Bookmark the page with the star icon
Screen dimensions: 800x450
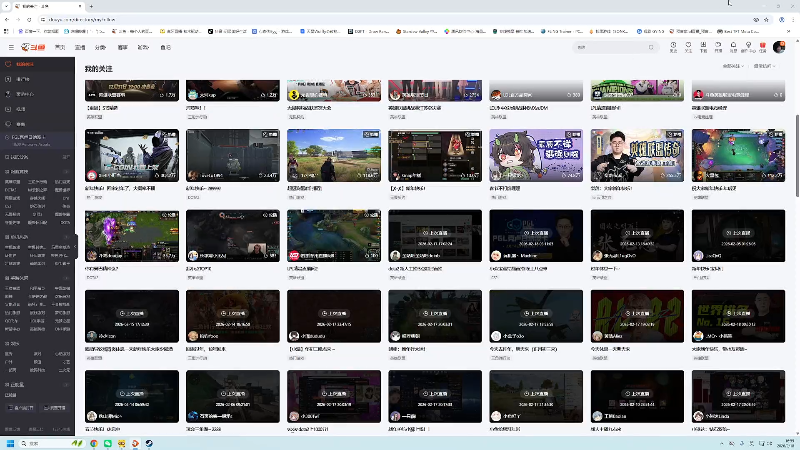click(x=766, y=19)
